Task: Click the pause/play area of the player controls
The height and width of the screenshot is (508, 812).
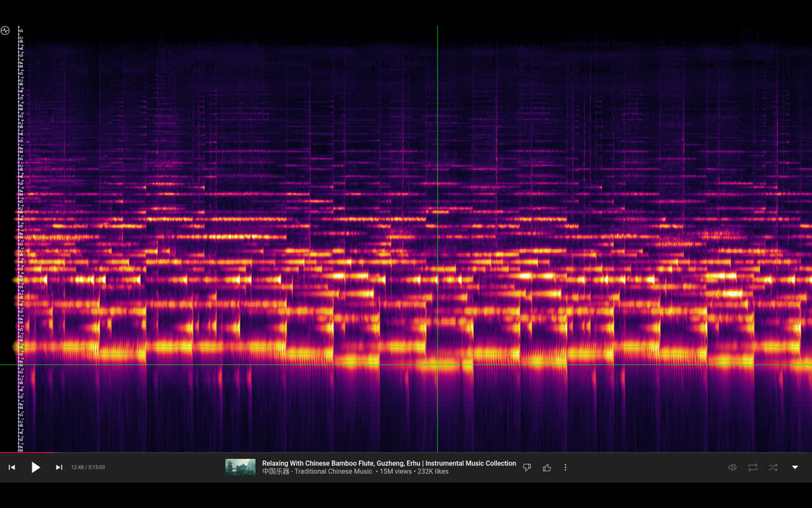Action: tap(36, 467)
